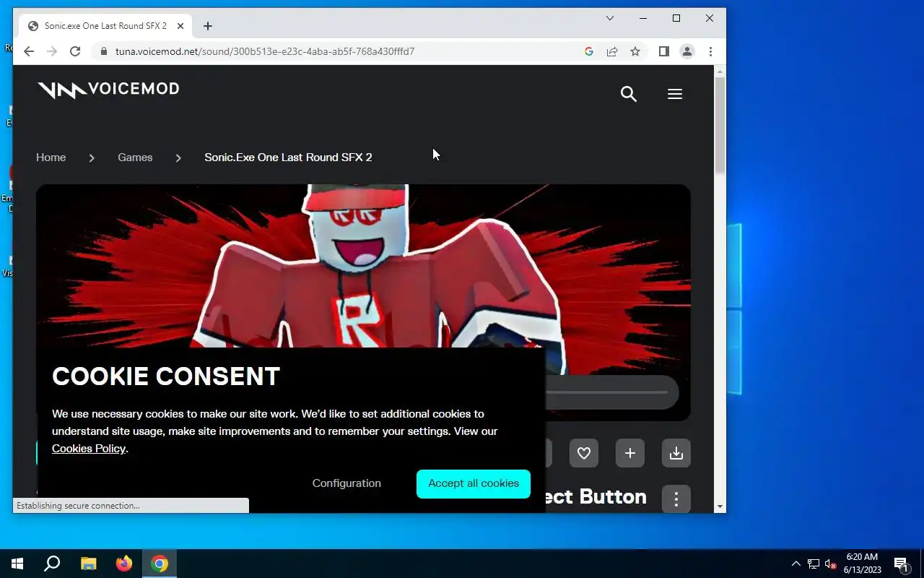Viewport: 924px width, 578px height.
Task: Click Chrome icon in taskbar
Action: [x=160, y=564]
